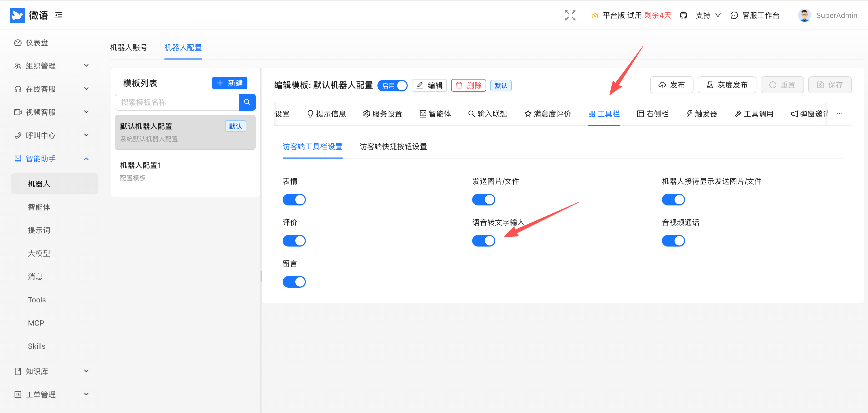Click the 新建 template button
The width and height of the screenshot is (868, 413).
230,83
